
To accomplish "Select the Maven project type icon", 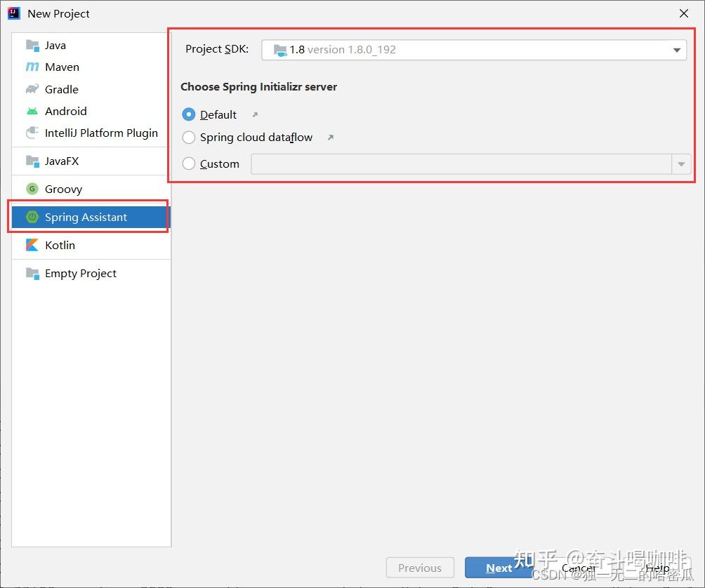I will click(32, 67).
